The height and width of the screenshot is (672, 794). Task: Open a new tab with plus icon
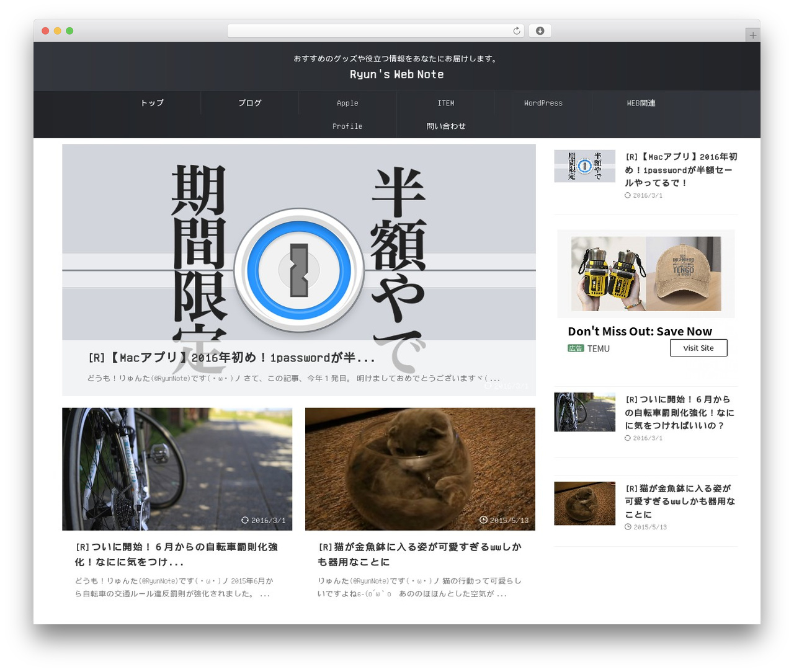[x=752, y=35]
